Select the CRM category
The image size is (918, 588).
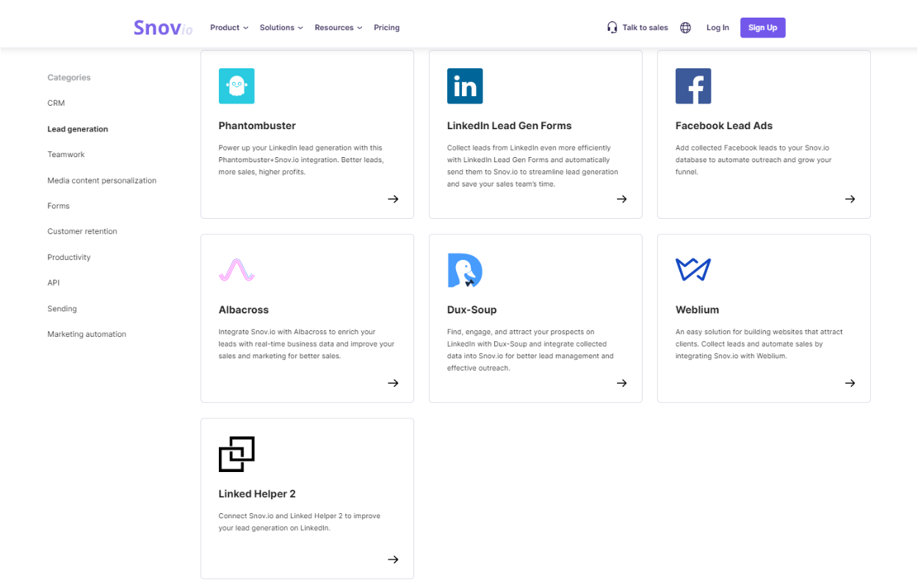57,104
